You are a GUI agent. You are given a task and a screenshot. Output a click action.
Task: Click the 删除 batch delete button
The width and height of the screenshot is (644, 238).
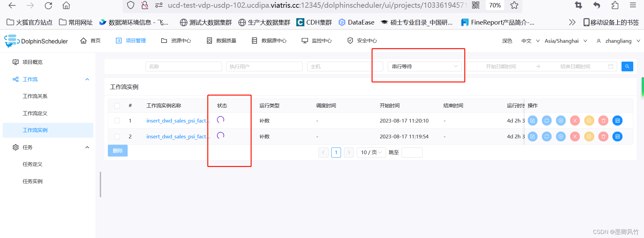click(x=118, y=150)
